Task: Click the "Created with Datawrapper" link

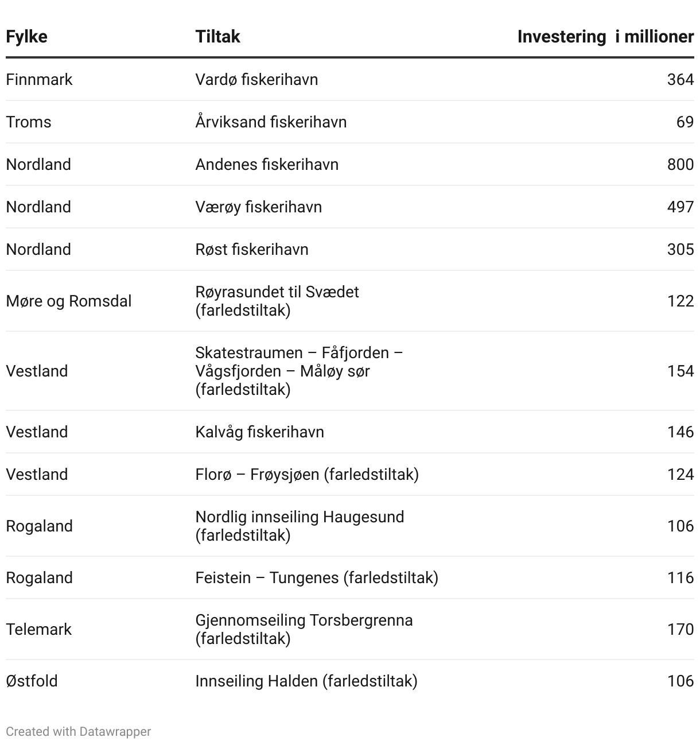Action: pyautogui.click(x=78, y=731)
